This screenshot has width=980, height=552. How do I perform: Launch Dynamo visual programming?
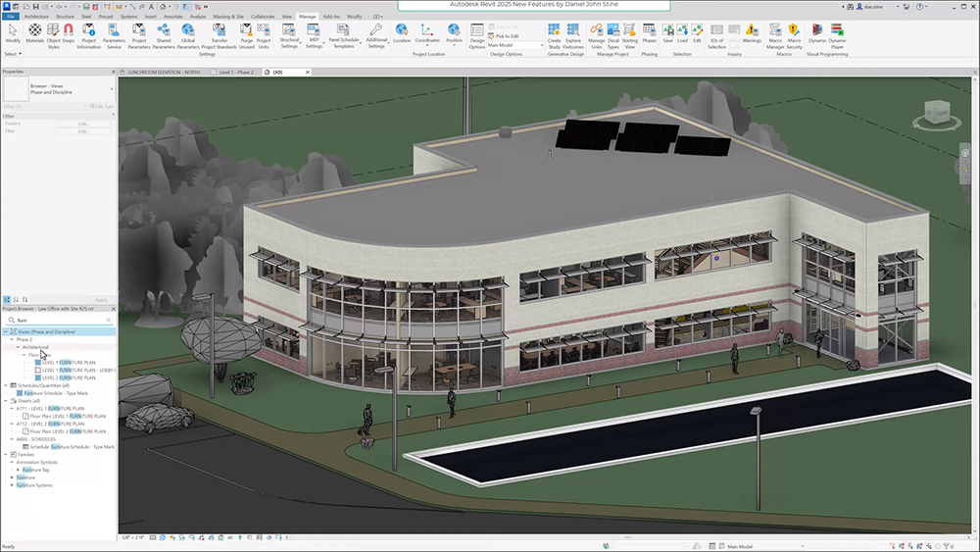pyautogui.click(x=817, y=33)
